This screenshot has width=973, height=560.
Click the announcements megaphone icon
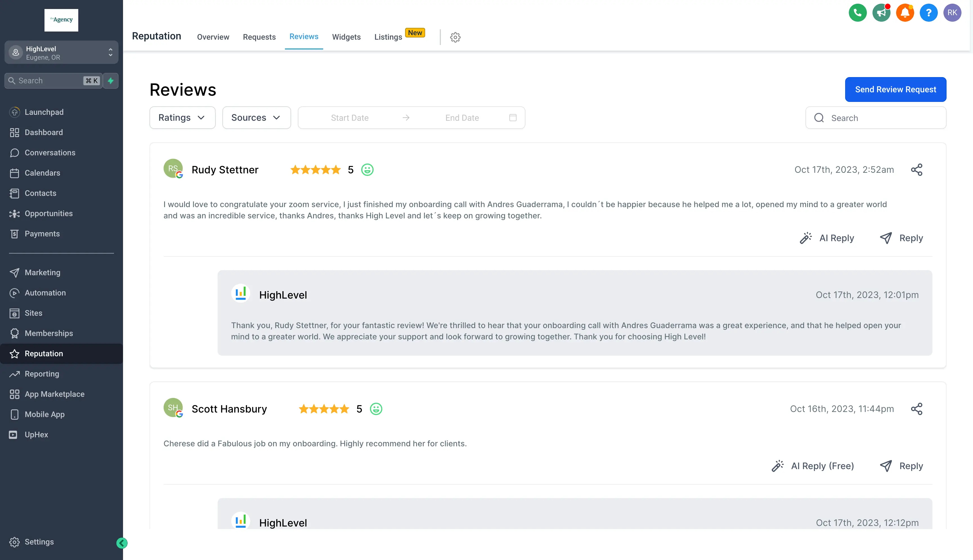coord(881,12)
